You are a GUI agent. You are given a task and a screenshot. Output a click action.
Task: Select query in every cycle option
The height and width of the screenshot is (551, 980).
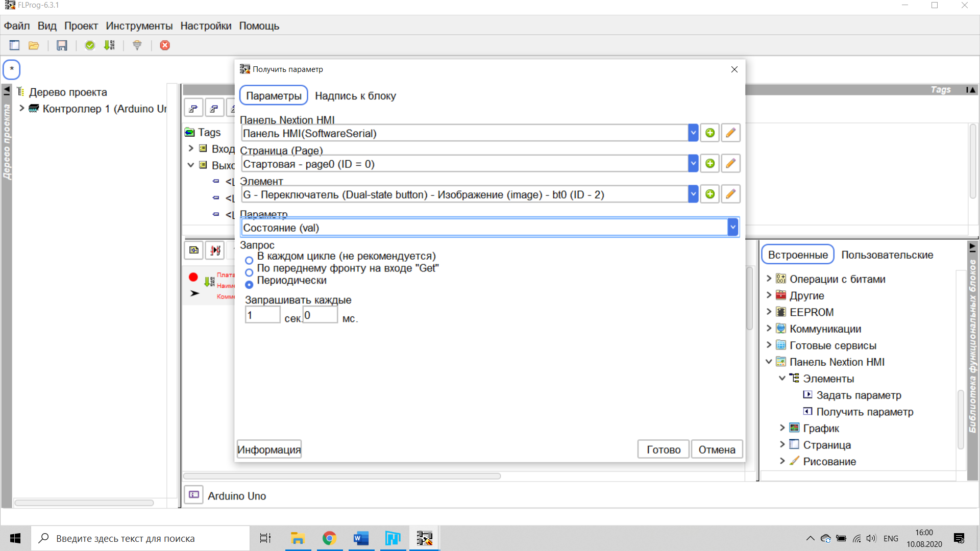coord(249,260)
